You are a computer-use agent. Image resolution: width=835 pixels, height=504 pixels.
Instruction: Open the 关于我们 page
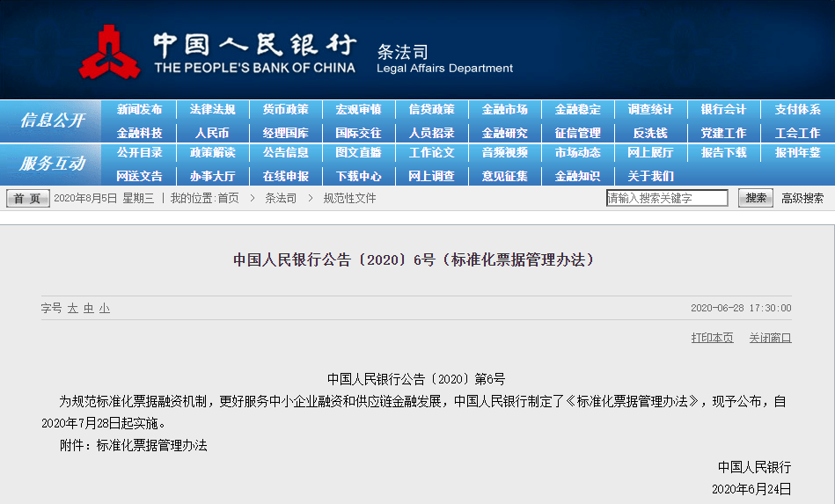click(650, 176)
